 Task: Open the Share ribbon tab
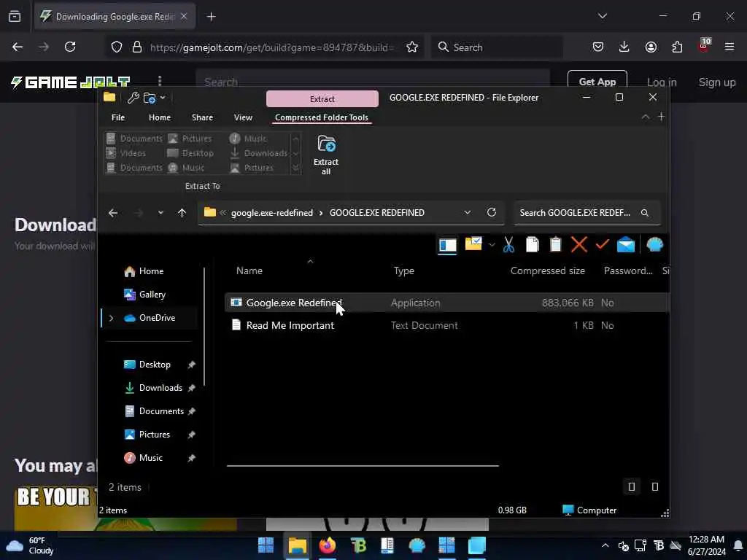[203, 117]
